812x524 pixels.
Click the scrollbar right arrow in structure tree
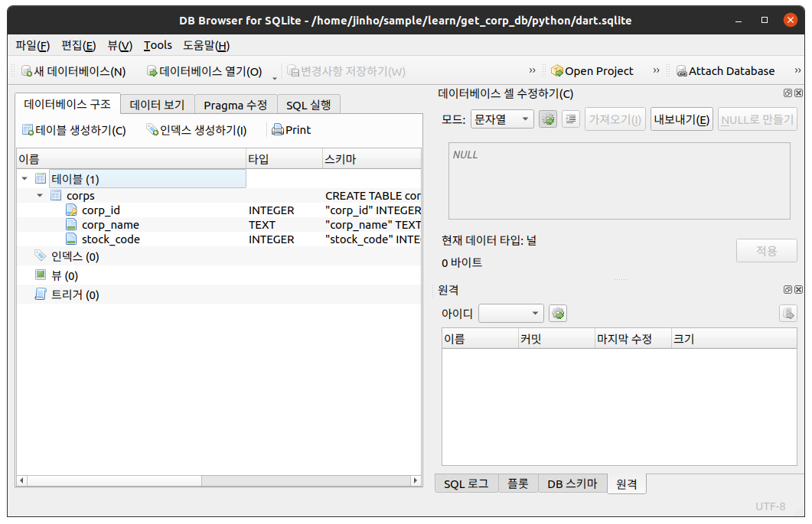point(416,480)
